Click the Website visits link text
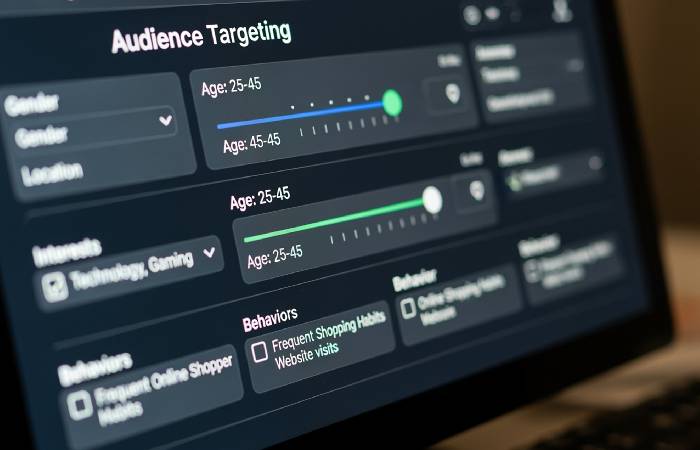700x450 pixels. point(305,350)
